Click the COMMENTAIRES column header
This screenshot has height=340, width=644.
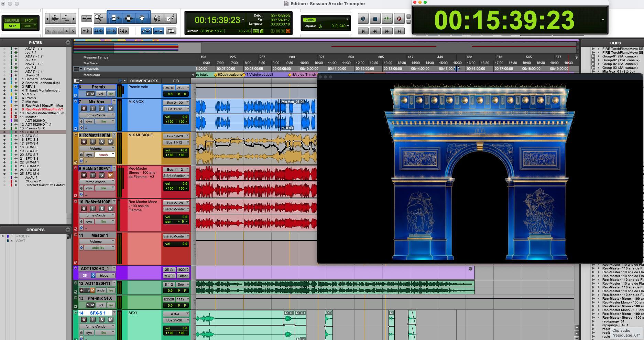click(x=144, y=81)
